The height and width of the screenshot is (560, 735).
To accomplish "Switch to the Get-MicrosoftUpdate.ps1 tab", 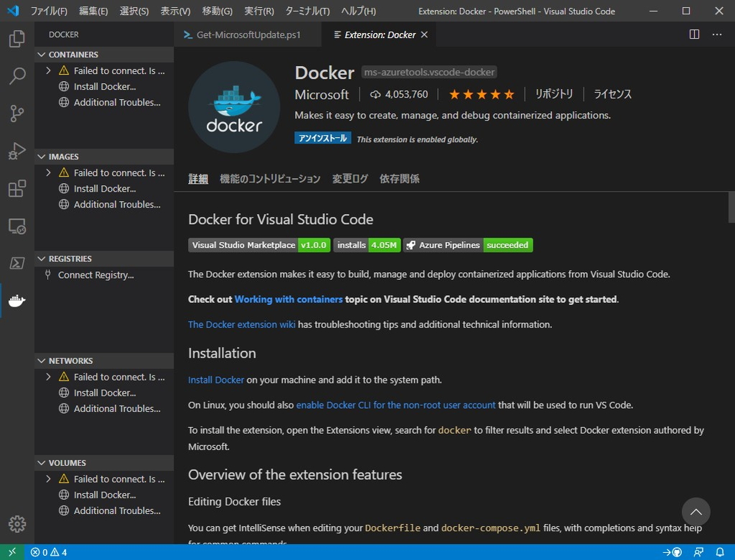I will point(248,34).
